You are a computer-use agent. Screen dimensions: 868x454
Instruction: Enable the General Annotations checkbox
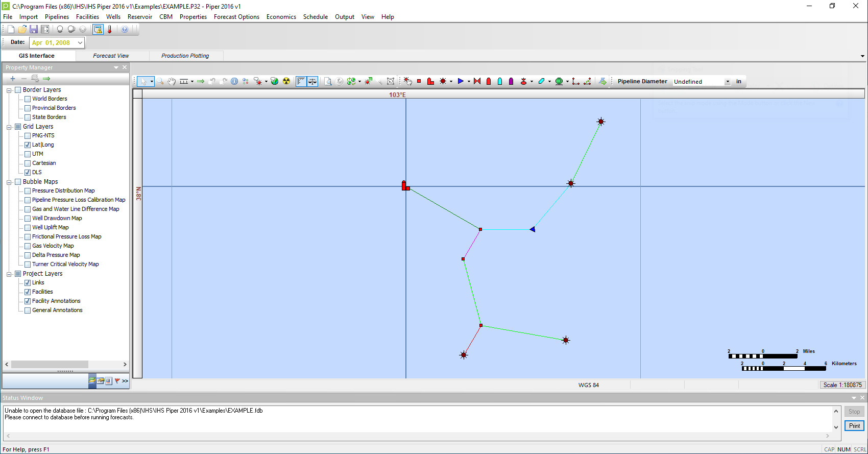[x=28, y=310]
